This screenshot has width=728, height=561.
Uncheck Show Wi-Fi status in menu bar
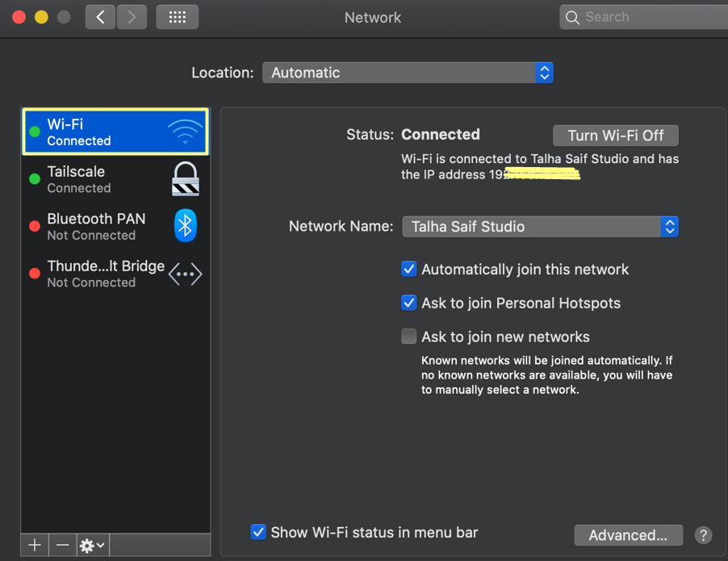258,532
